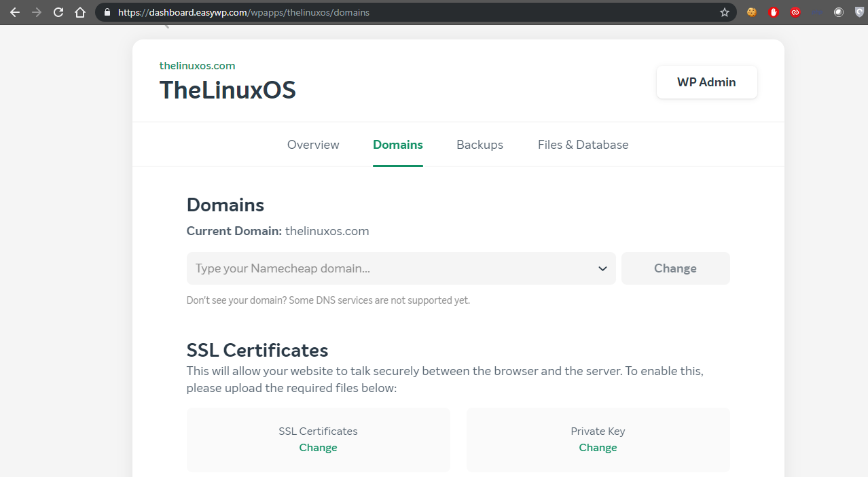Screen dimensions: 868x477
Task: Click the Change domain button
Action: [x=675, y=268]
